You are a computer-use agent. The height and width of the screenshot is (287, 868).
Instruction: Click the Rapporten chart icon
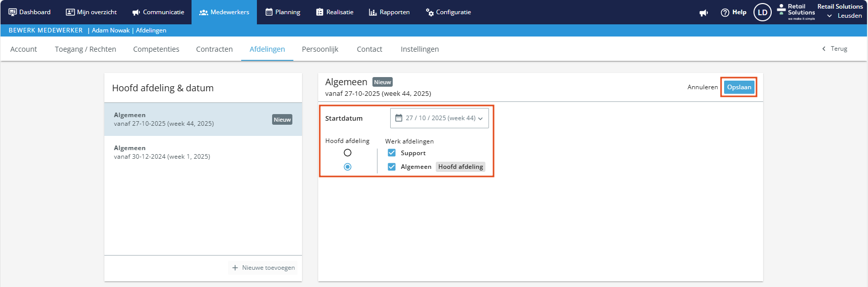372,12
